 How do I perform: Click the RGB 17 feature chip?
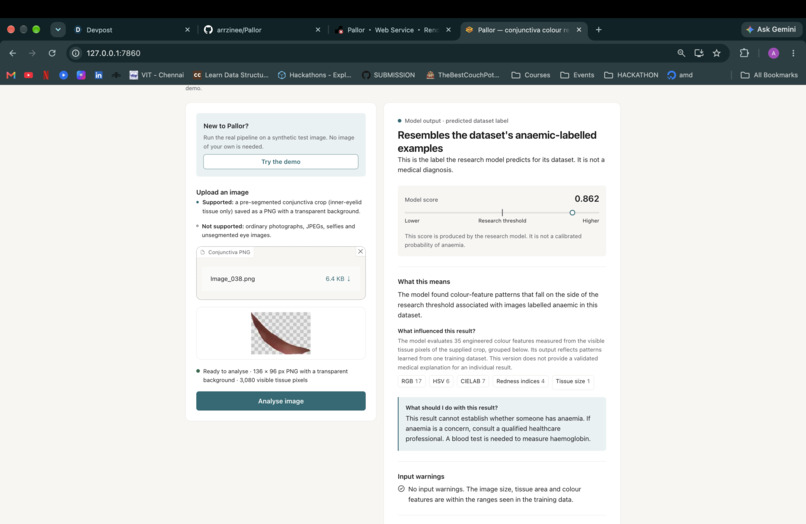click(411, 381)
